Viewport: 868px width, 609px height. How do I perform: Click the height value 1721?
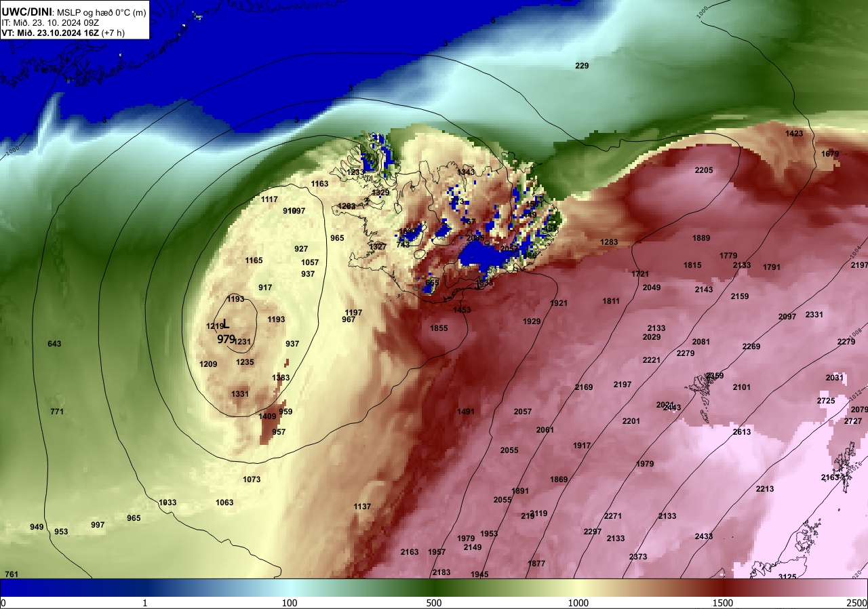640,274
